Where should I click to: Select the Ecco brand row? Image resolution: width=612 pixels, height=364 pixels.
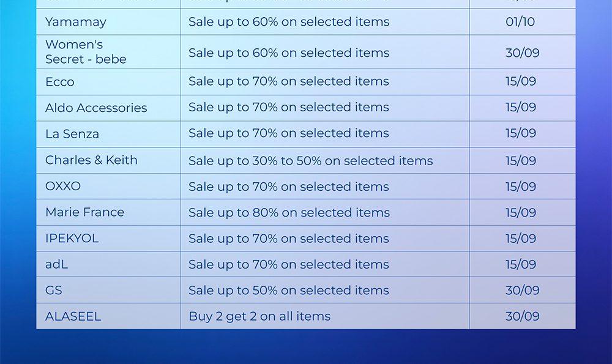click(x=60, y=82)
